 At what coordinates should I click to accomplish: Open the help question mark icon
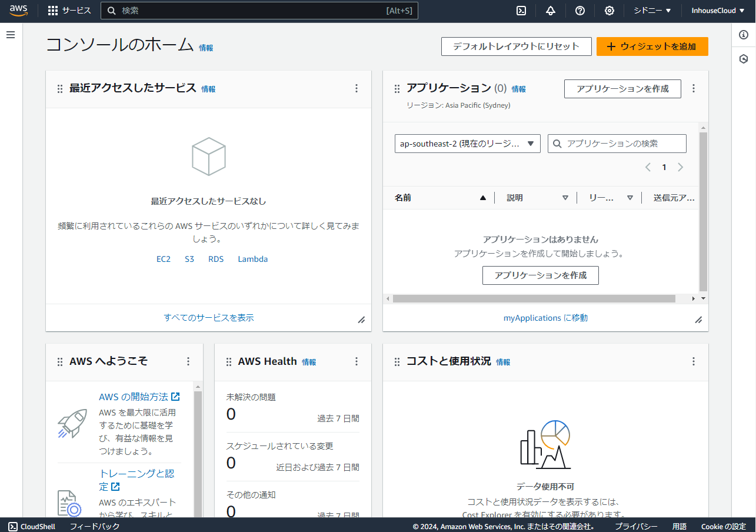coord(580,11)
